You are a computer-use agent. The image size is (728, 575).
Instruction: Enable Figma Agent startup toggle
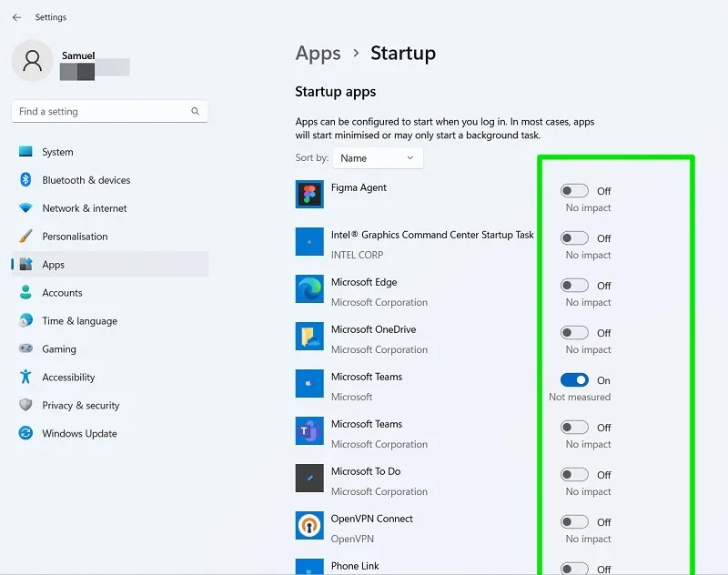(574, 191)
